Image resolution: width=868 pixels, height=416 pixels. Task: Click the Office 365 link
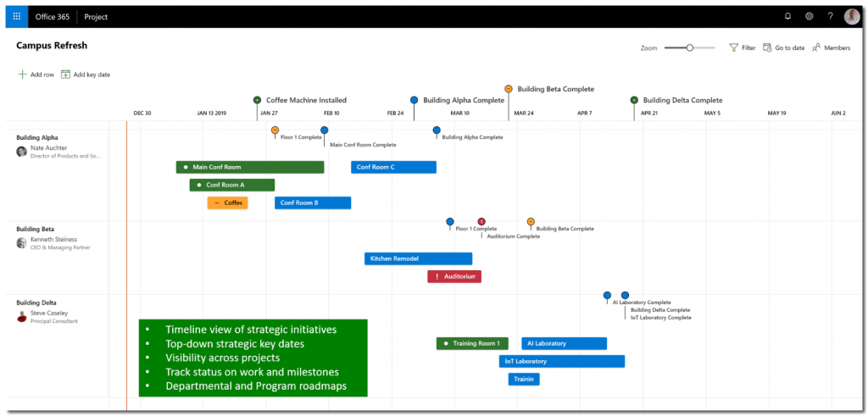(x=53, y=17)
